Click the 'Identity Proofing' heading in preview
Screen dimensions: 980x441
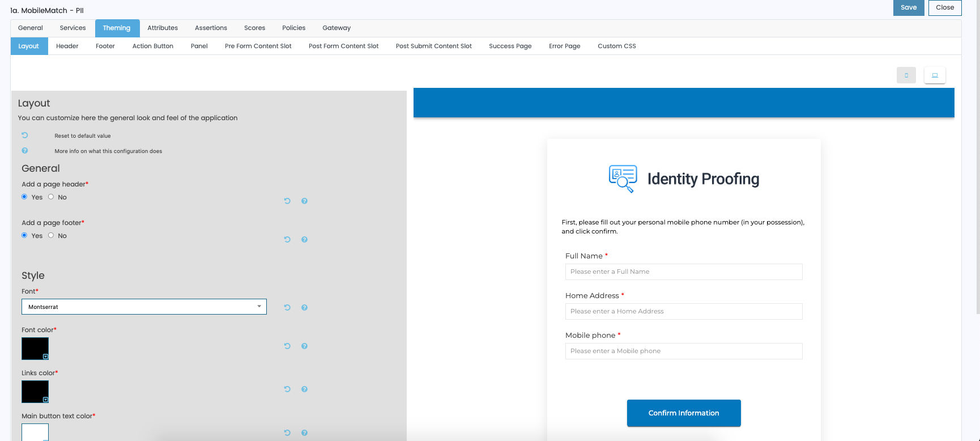pos(703,179)
